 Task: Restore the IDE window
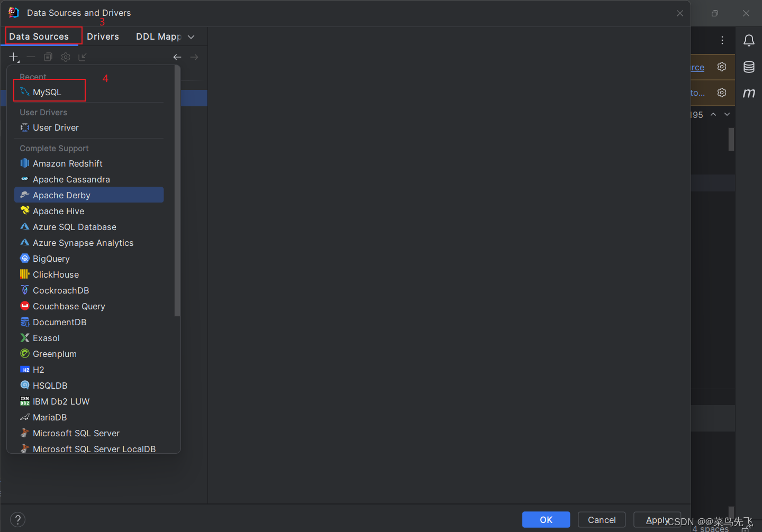[715, 13]
